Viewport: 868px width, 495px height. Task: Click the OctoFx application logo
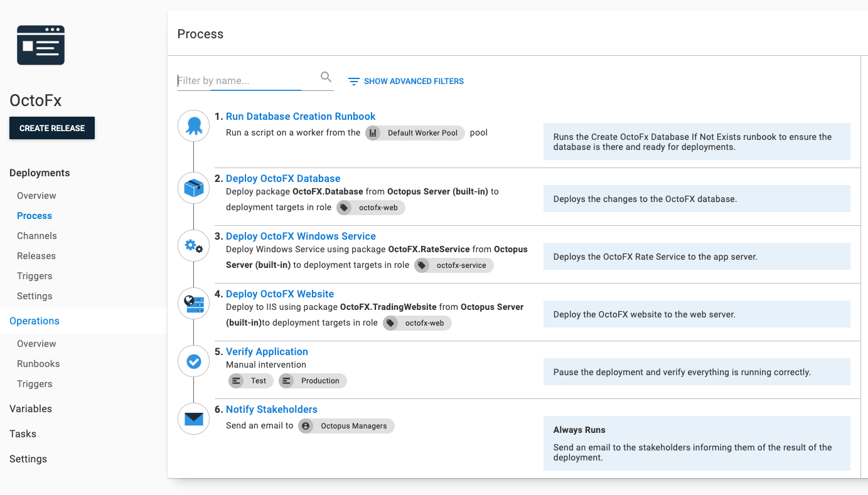(40, 45)
